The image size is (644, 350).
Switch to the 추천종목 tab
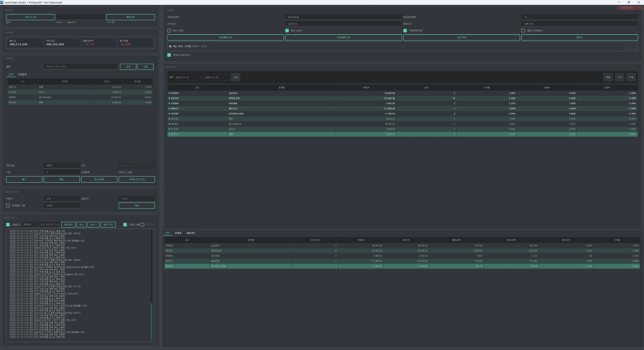pos(22,74)
